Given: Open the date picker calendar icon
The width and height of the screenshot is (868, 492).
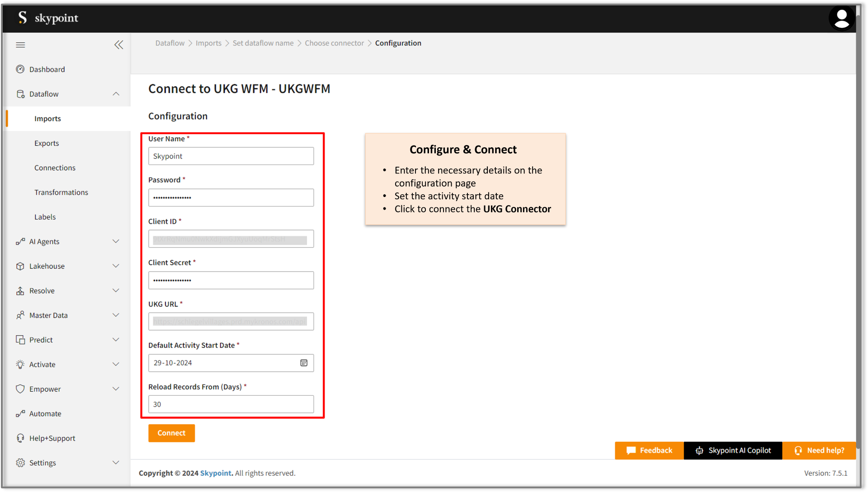Looking at the screenshot, I should tap(304, 363).
